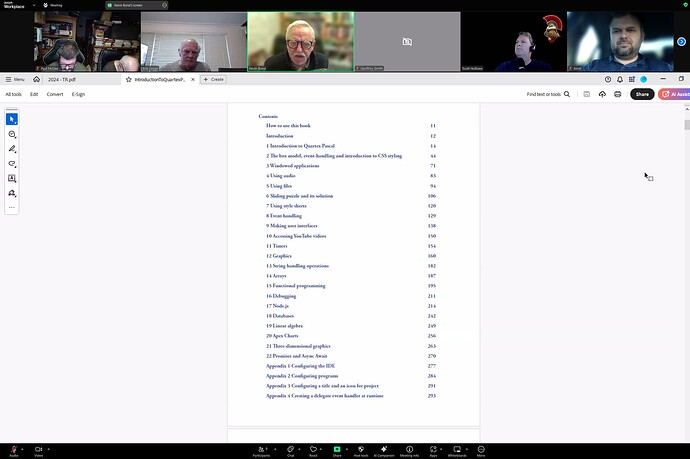Image resolution: width=690 pixels, height=459 pixels.
Task: Choose the zoom magnifier tool
Action: pyautogui.click(x=12, y=134)
